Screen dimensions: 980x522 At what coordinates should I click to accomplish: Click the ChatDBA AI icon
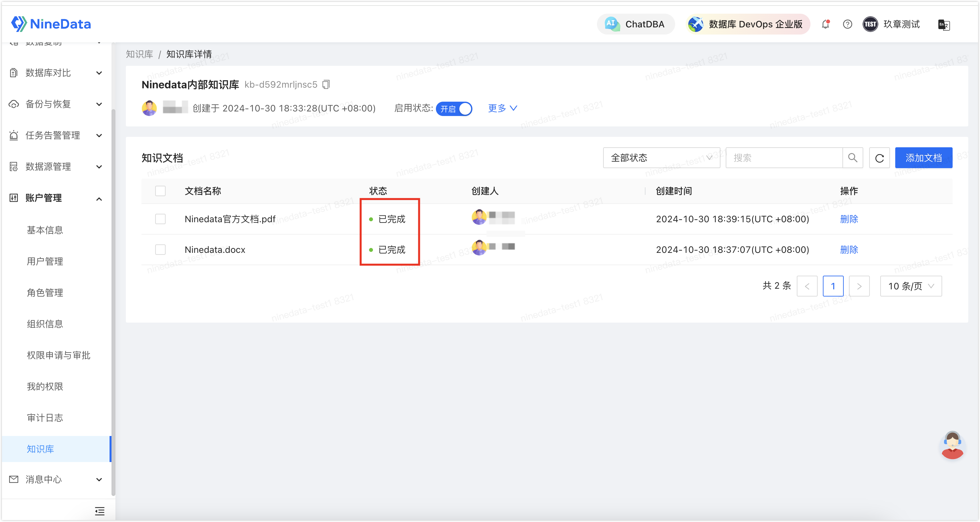612,24
